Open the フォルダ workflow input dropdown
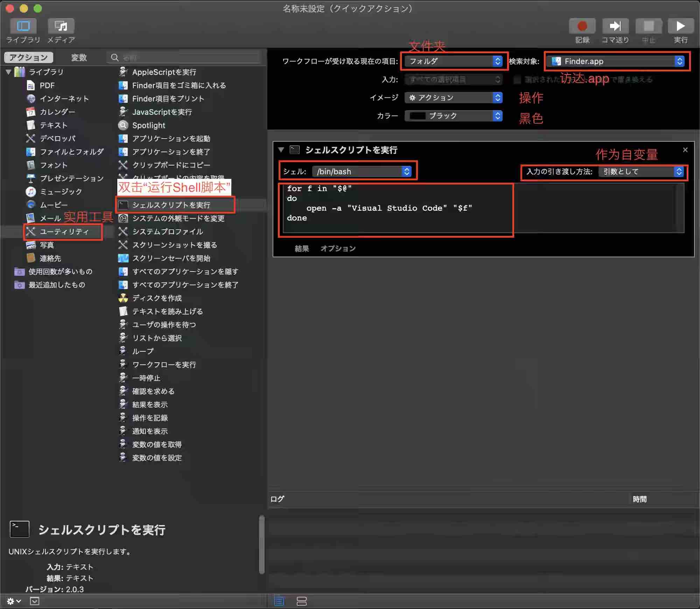 (x=454, y=61)
